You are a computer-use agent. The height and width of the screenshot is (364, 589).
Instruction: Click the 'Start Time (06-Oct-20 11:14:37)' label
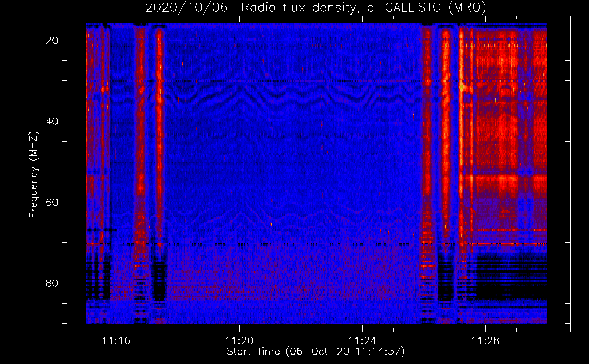316,352
